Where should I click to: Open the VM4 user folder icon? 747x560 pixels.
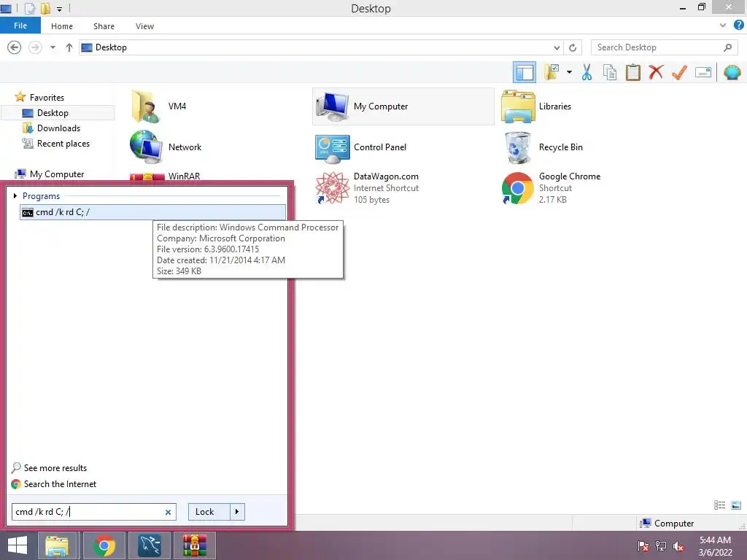tap(145, 106)
